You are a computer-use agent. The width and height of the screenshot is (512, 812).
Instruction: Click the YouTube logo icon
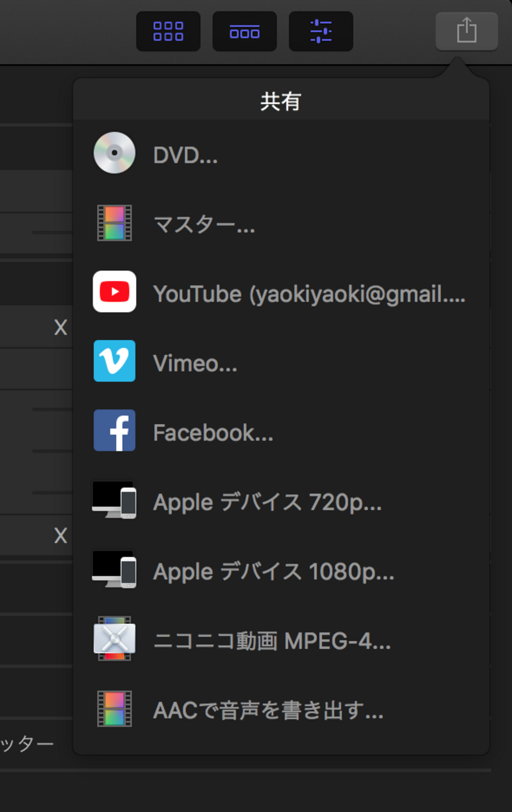(114, 291)
